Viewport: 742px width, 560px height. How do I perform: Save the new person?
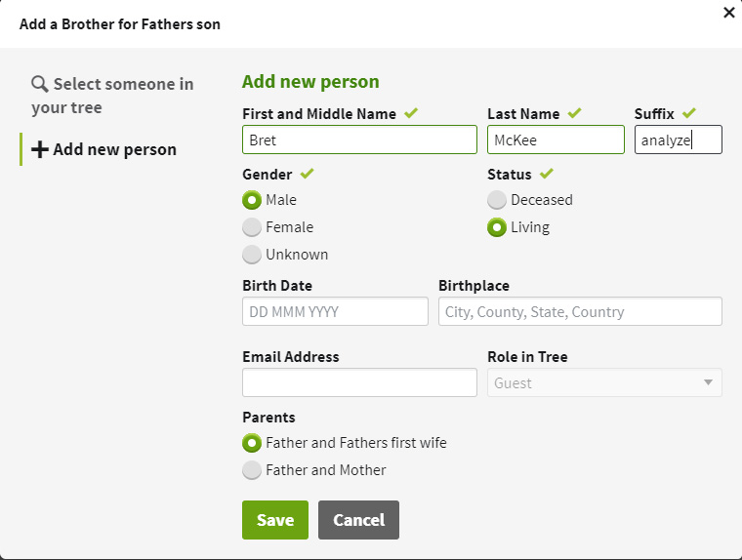point(275,520)
